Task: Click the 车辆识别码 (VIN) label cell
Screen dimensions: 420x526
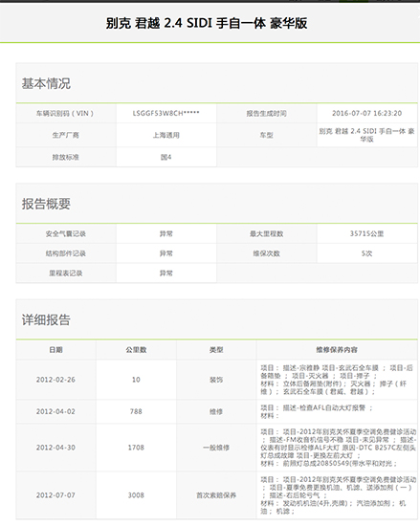Action: coord(66,114)
